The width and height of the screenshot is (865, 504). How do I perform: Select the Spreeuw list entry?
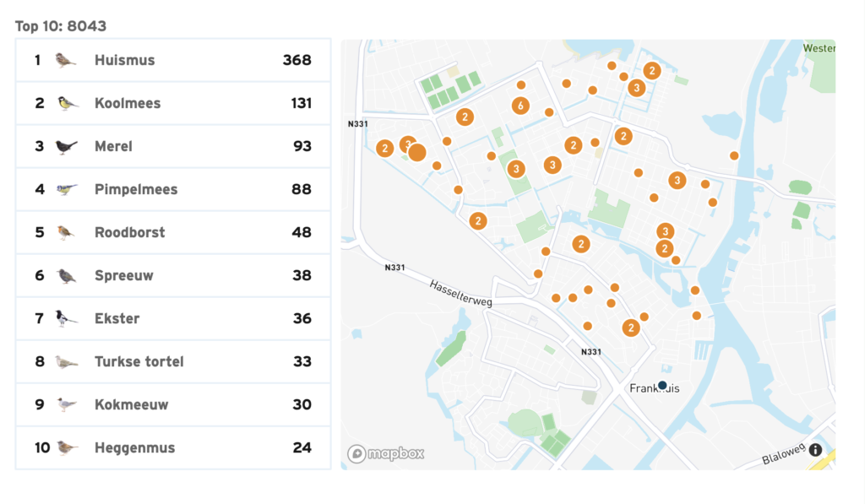172,275
